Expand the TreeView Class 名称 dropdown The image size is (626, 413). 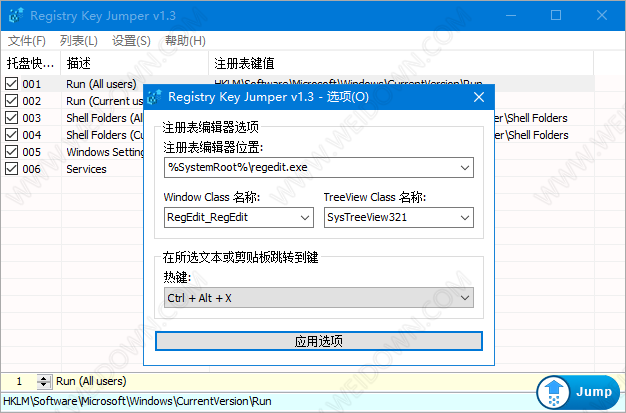coord(465,218)
